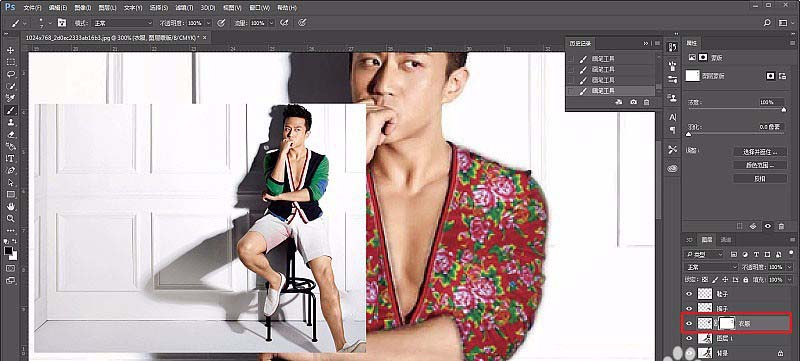The image size is (800, 361).
Task: Set history brush source on last history state
Action: pos(572,91)
